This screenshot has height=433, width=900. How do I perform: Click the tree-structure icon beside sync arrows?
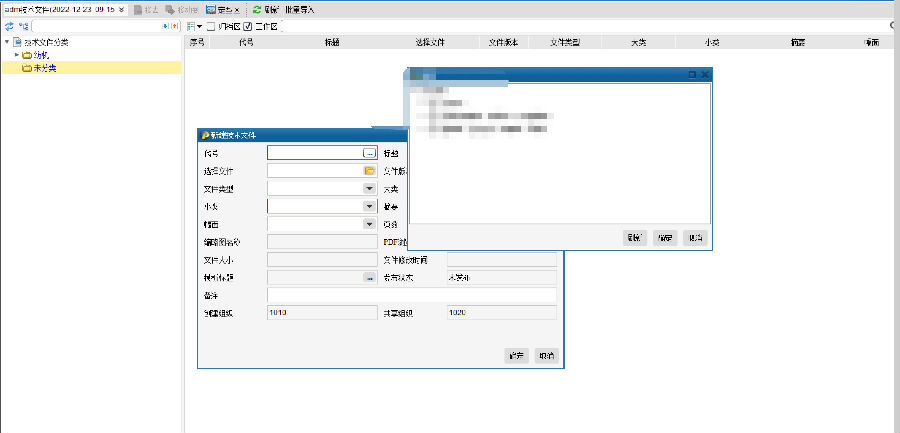tap(23, 26)
